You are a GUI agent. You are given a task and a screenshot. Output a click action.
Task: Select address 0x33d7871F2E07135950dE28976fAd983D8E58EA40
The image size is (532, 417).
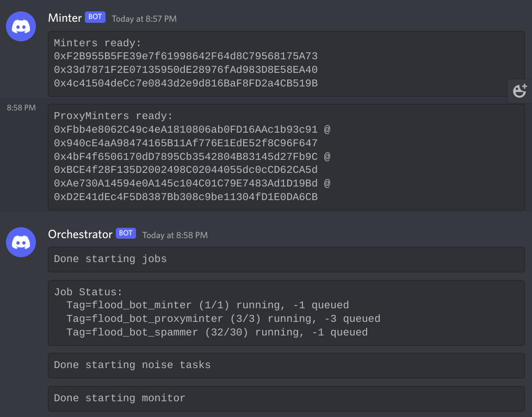pyautogui.click(x=185, y=70)
